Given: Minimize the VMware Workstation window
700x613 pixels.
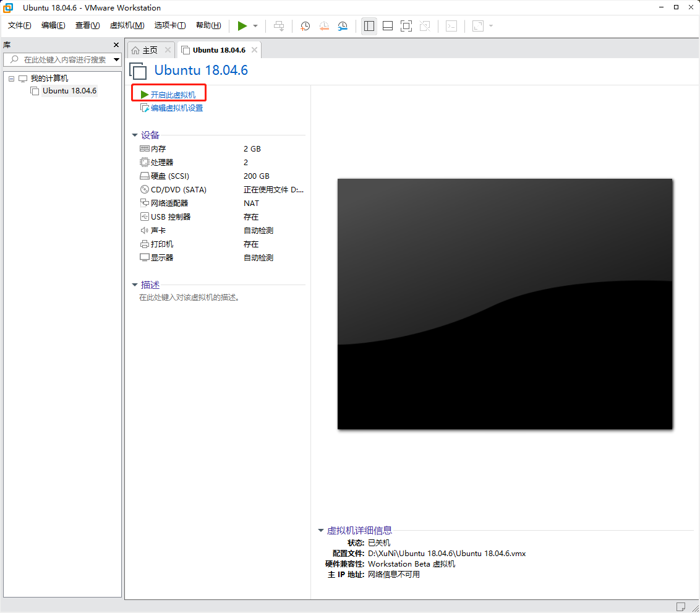Looking at the screenshot, I should tap(662, 7).
